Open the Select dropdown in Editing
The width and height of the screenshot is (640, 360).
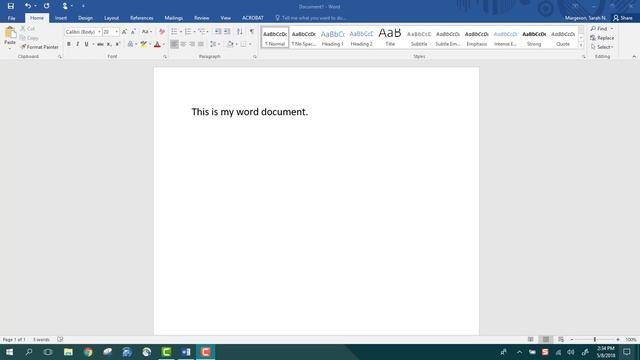coord(602,47)
